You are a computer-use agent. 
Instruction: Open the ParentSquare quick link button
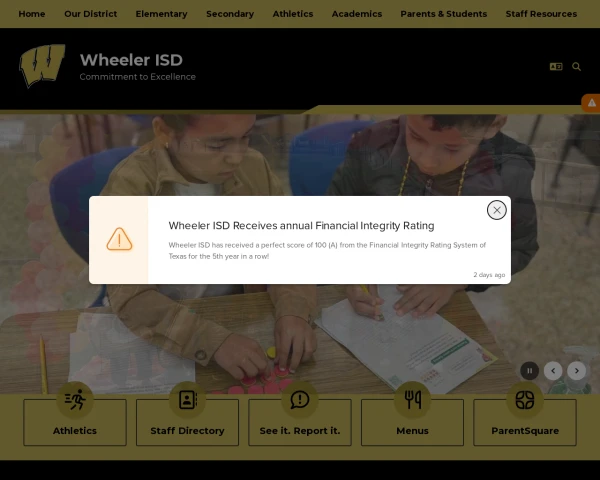click(525, 423)
